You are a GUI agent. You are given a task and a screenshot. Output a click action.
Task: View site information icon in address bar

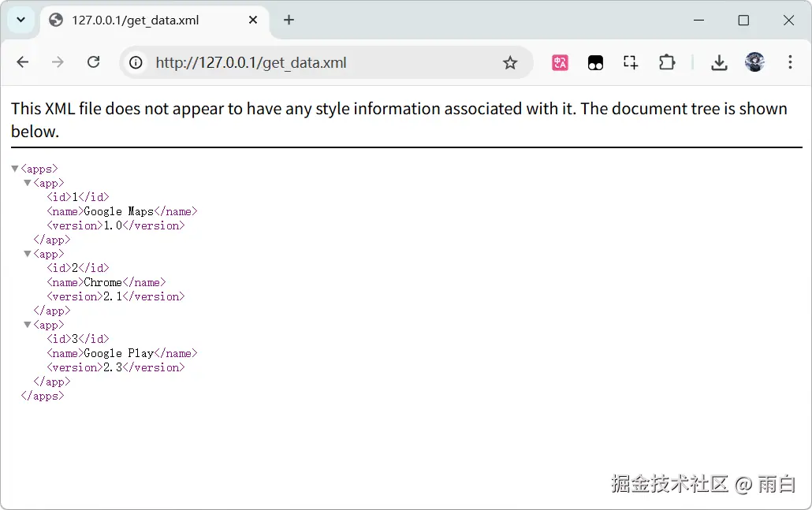pos(136,61)
